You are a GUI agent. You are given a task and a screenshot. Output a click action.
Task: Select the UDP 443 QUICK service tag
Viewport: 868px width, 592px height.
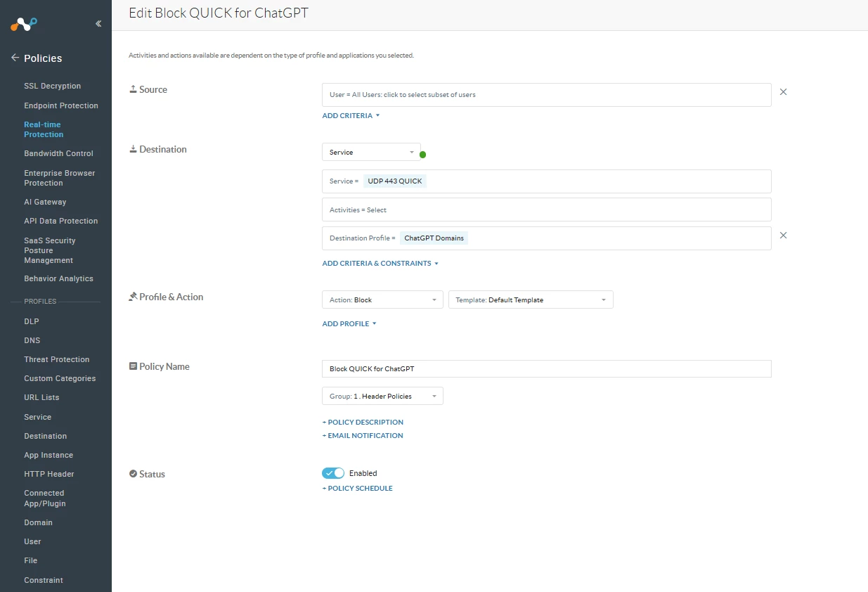pyautogui.click(x=395, y=181)
